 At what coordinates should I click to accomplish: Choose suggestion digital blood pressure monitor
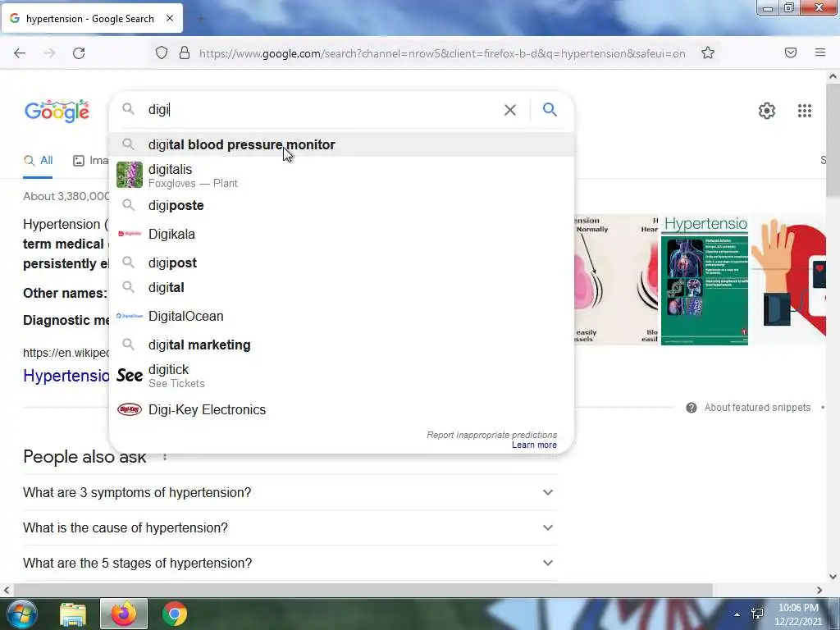click(x=341, y=144)
